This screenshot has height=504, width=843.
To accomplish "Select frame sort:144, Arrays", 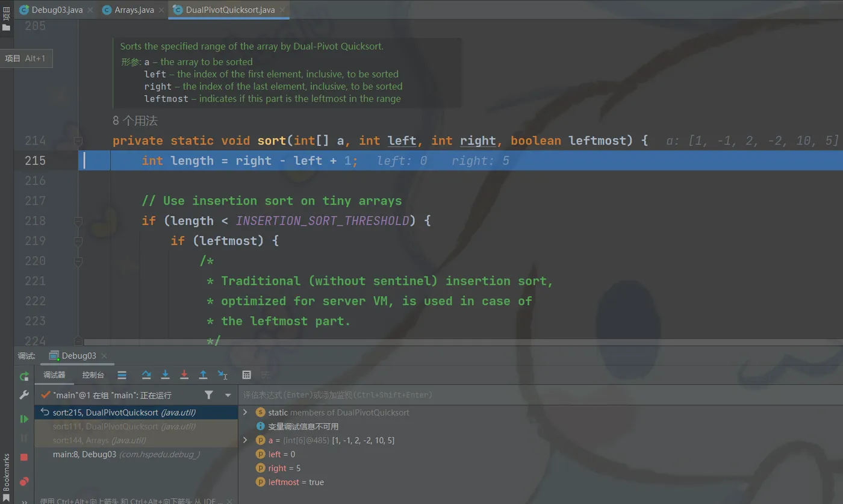I will [137, 440].
